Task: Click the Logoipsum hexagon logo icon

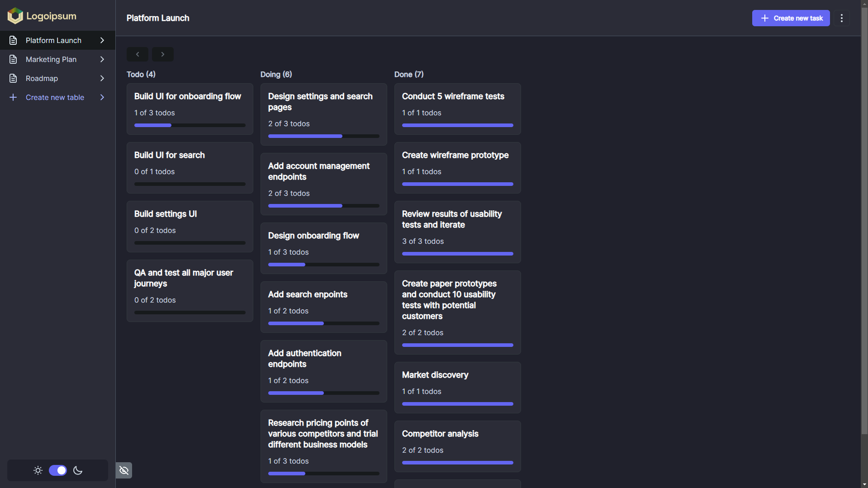Action: point(15,16)
